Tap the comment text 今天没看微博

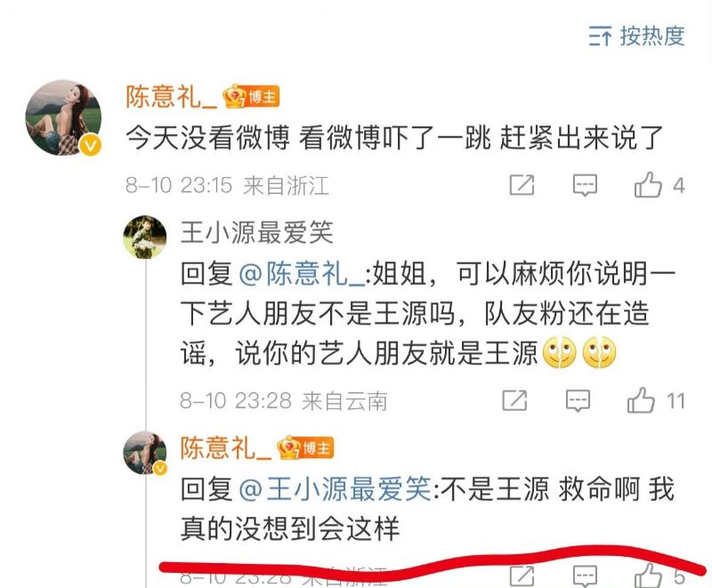[207, 138]
